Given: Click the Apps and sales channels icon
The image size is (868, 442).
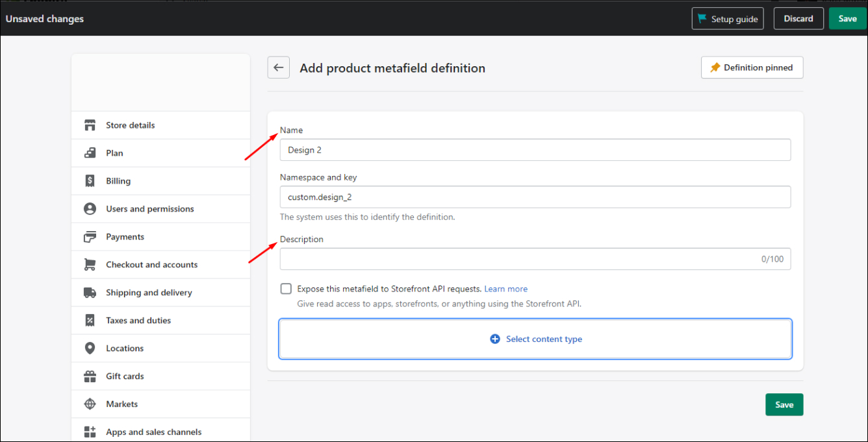Looking at the screenshot, I should coord(90,432).
